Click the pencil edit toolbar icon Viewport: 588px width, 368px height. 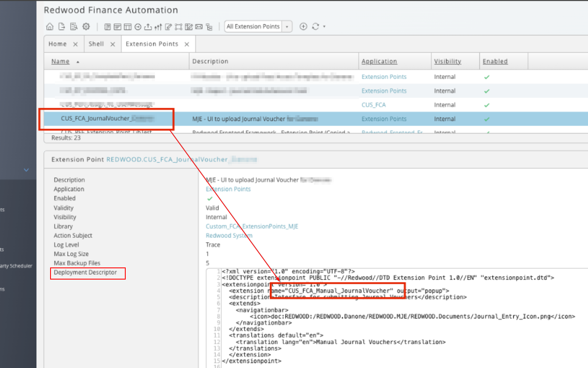tap(168, 27)
